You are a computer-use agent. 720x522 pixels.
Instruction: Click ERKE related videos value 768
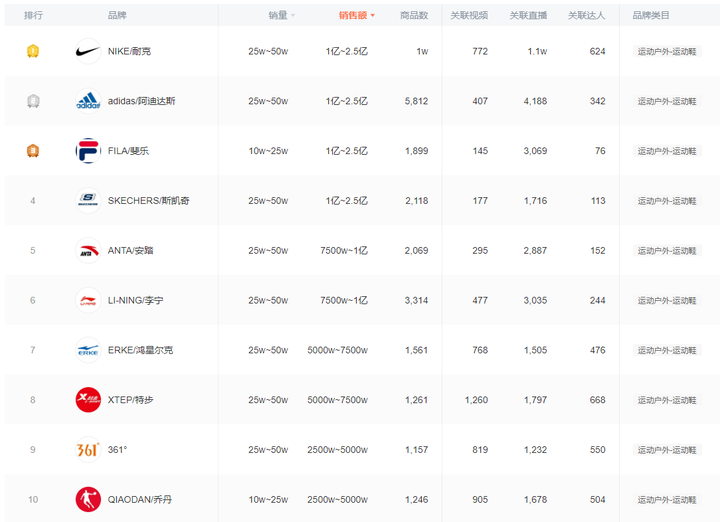click(480, 350)
